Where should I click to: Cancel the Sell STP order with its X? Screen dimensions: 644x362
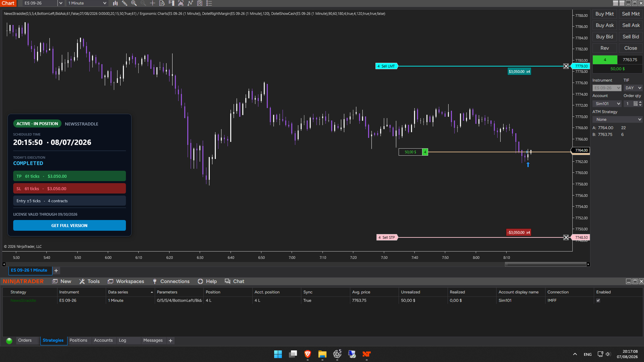[x=566, y=237]
